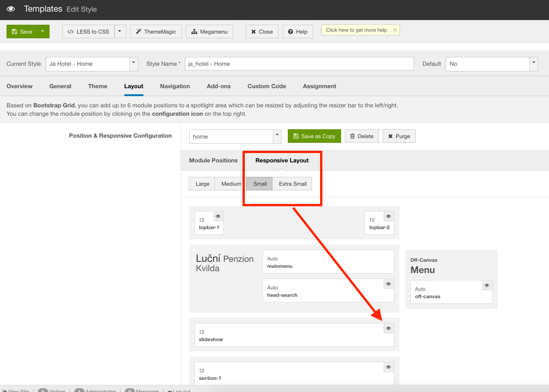This screenshot has height=392, width=549.
Task: Open ThemeMagic tool
Action: pos(156,32)
